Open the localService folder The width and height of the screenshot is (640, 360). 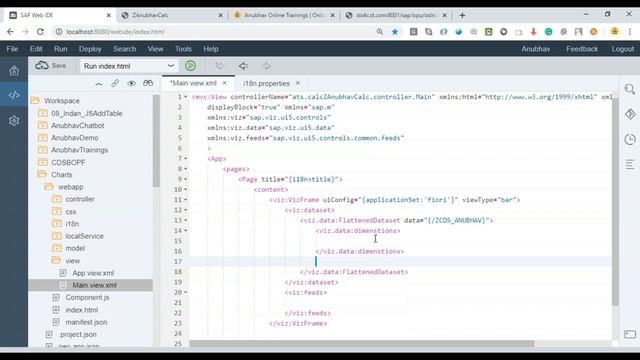click(x=84, y=236)
